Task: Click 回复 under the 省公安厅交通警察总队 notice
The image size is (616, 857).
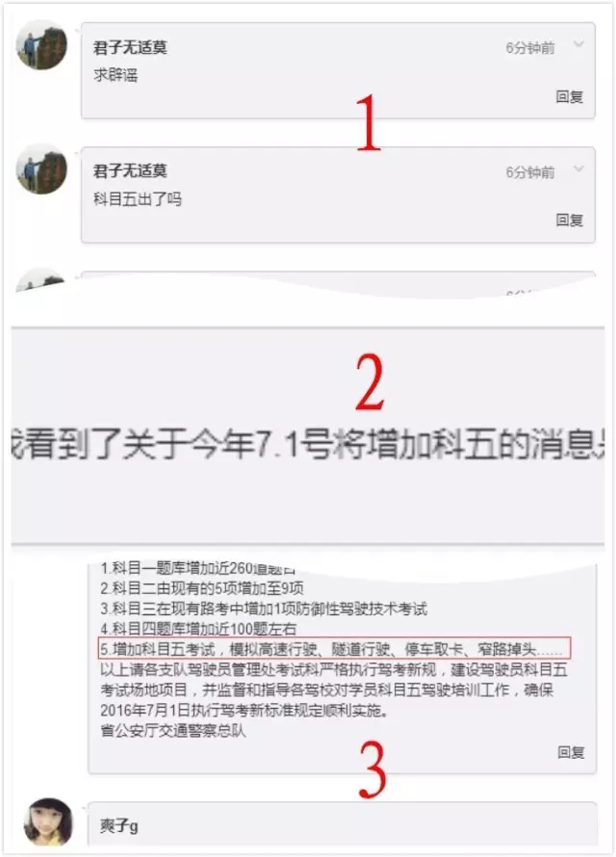Action: (571, 753)
